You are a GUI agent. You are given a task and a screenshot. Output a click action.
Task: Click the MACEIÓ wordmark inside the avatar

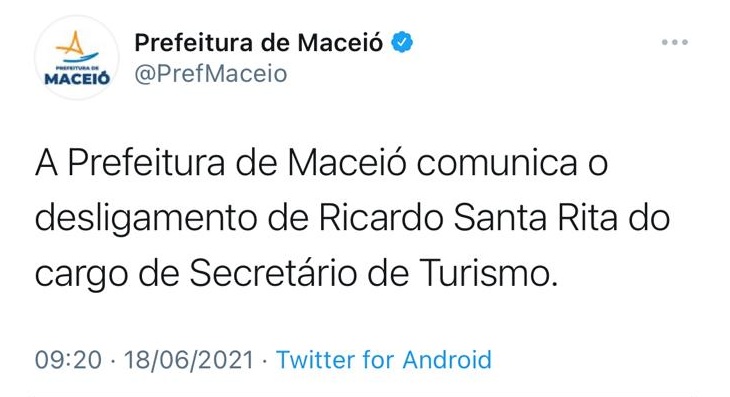click(x=77, y=78)
